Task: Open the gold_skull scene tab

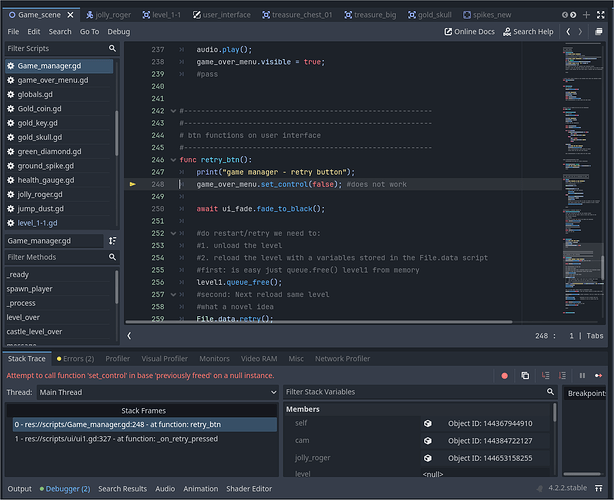Action: (x=430, y=15)
